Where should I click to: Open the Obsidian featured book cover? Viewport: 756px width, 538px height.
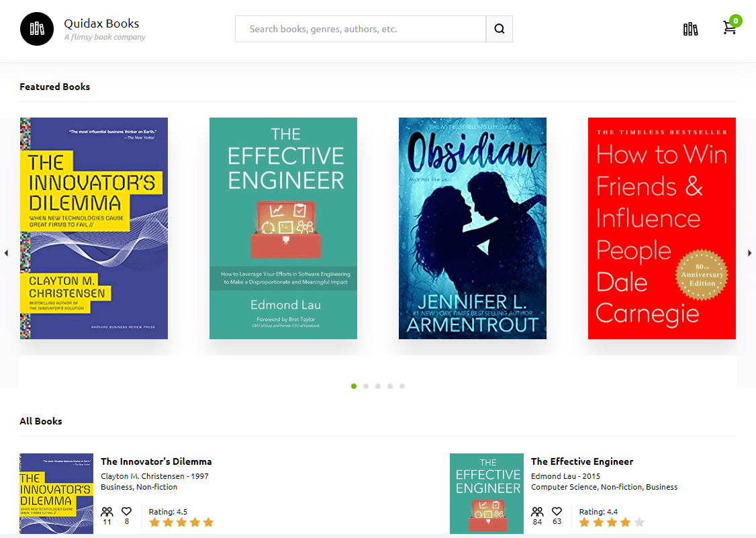473,228
